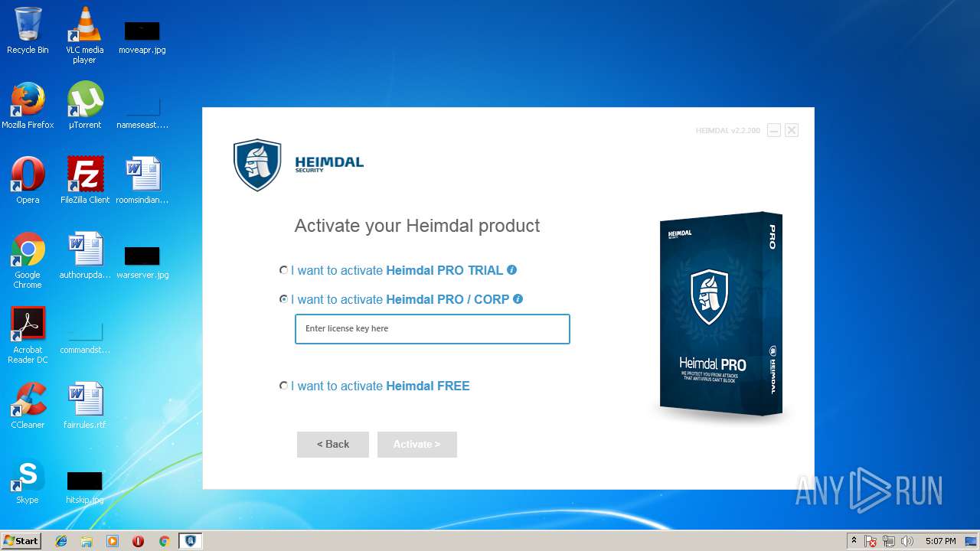Select the authorupda Word document icon
The height and width of the screenshot is (551, 980).
pos(84,256)
